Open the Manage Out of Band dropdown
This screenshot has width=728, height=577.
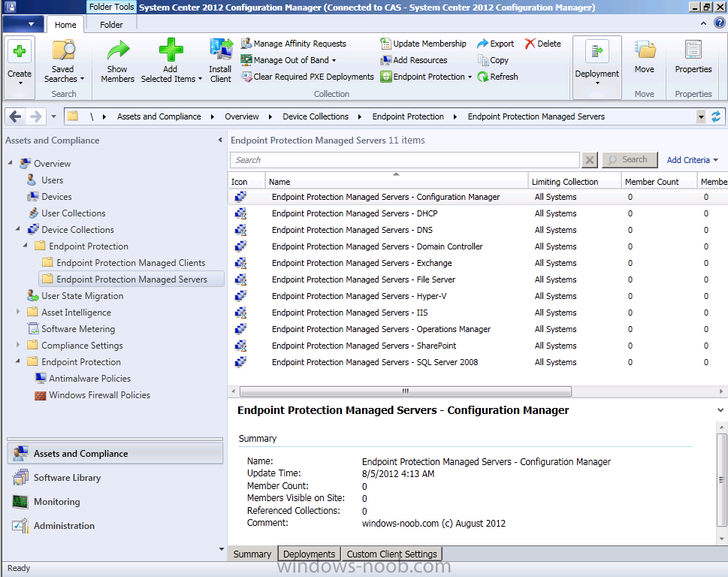click(x=288, y=60)
